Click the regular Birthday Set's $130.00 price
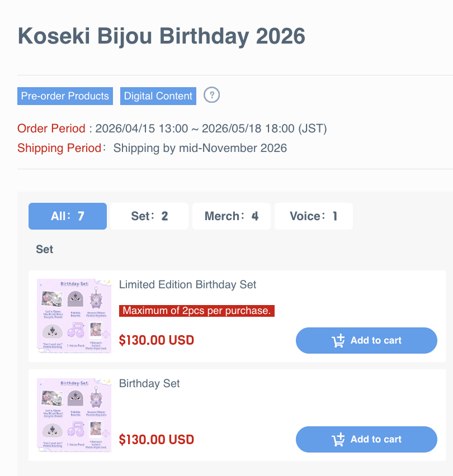Viewport: 453px width, 476px height. coord(156,439)
